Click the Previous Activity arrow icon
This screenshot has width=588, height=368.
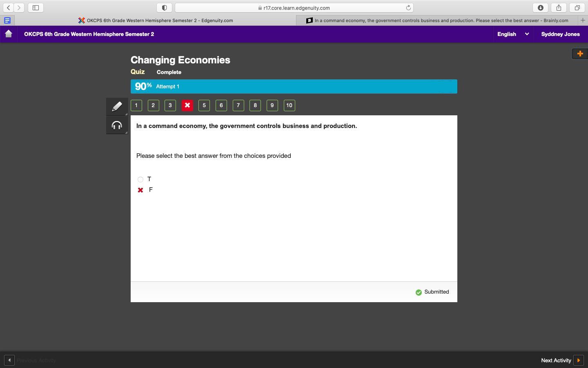coord(9,360)
